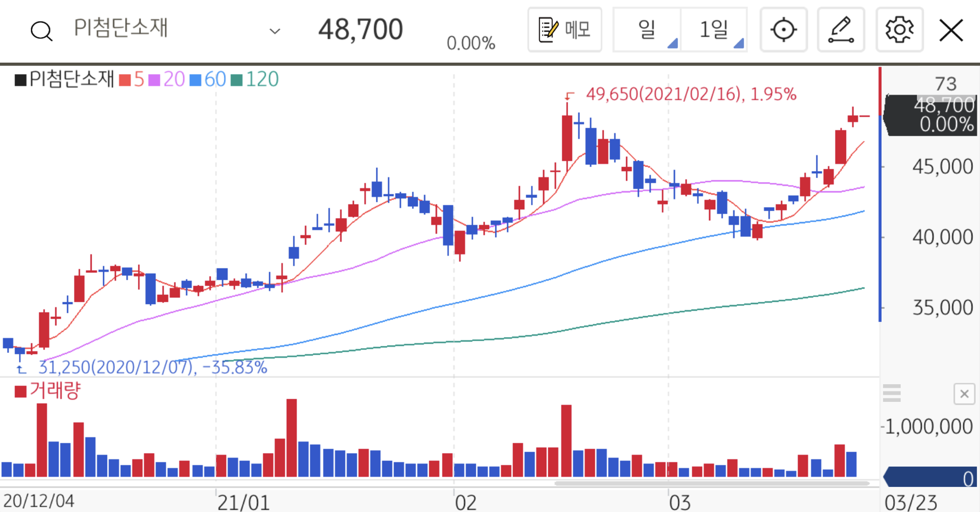Click the 20/12/04 date axis label
The image size is (980, 512).
point(39,501)
